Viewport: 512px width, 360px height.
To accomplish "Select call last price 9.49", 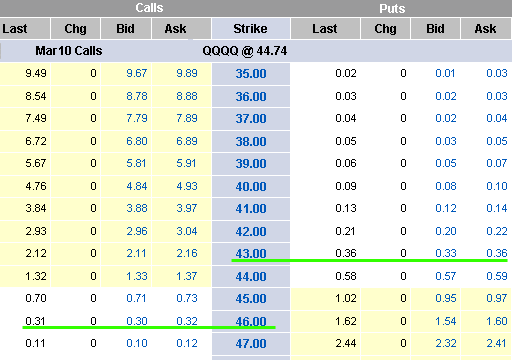I will [36, 73].
